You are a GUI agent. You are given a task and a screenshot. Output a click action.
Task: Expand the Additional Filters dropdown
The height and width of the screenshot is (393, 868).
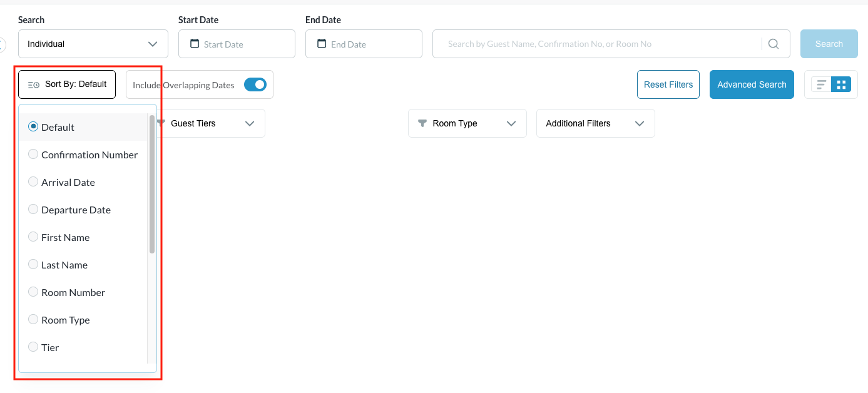[596, 123]
